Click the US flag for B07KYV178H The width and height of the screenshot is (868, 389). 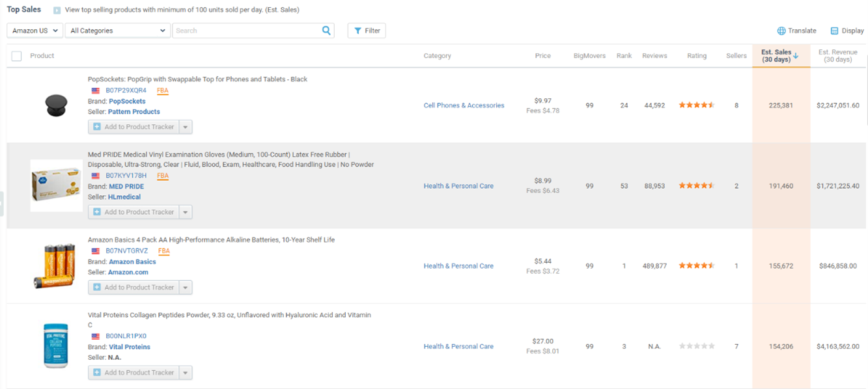96,176
